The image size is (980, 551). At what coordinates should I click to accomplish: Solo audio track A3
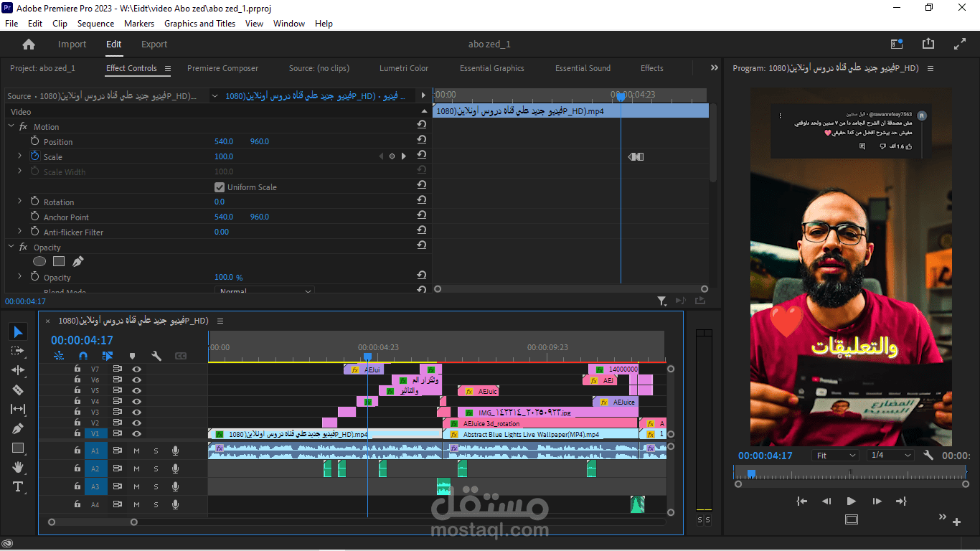tap(156, 487)
